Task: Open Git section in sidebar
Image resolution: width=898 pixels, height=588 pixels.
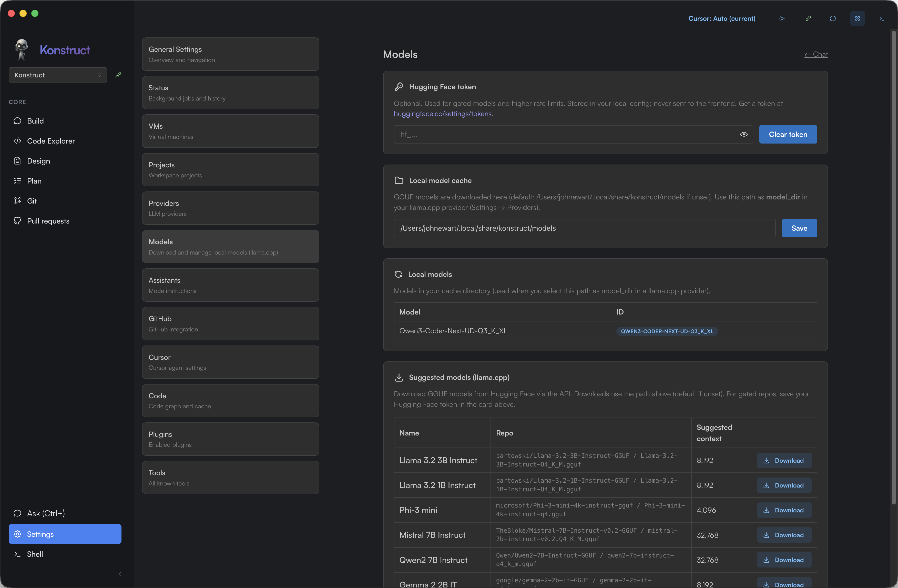Action: point(32,201)
